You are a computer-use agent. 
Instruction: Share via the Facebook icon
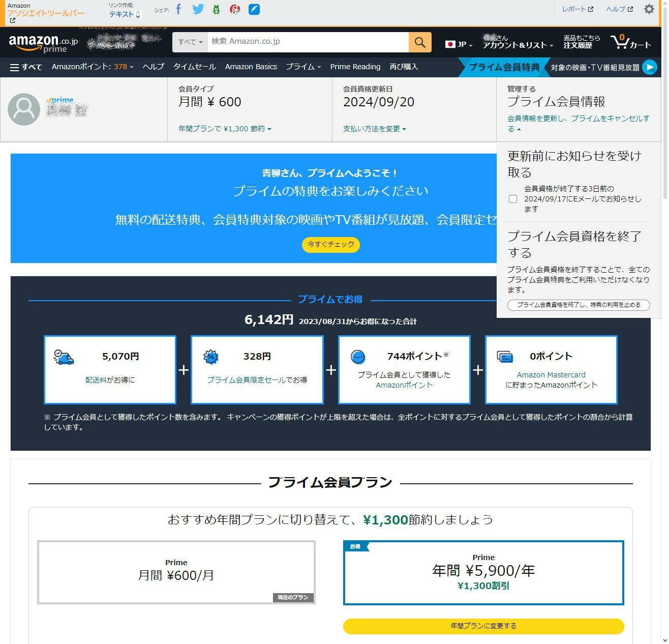click(x=178, y=9)
